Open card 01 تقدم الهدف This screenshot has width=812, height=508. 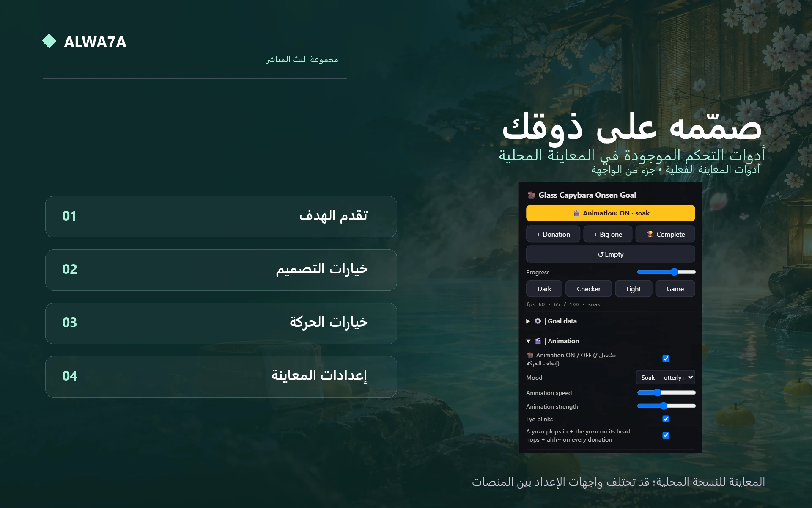pyautogui.click(x=221, y=217)
